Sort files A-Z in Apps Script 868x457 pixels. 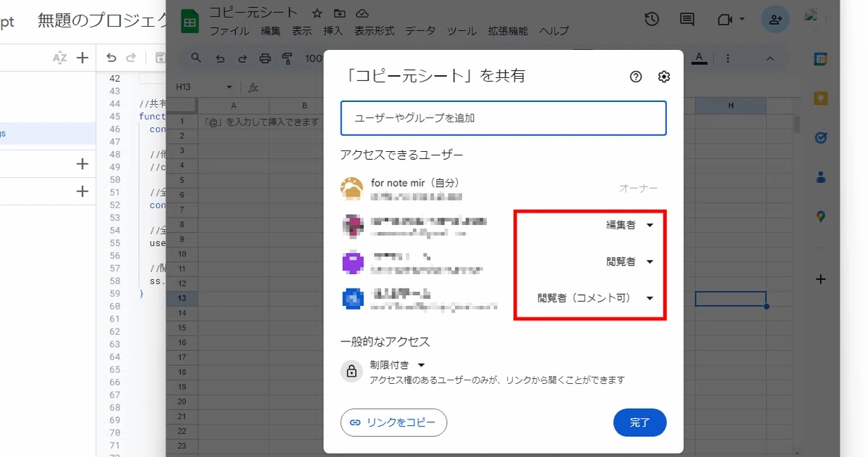coord(59,58)
